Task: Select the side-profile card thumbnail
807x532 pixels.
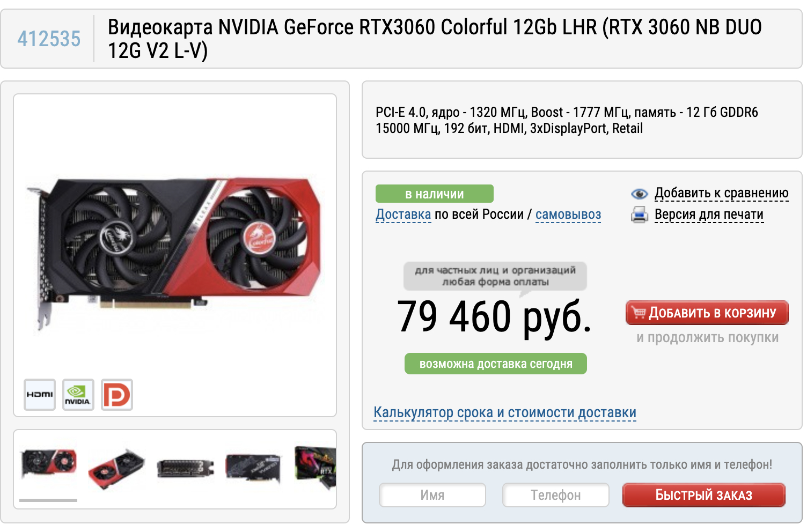Action: (185, 468)
